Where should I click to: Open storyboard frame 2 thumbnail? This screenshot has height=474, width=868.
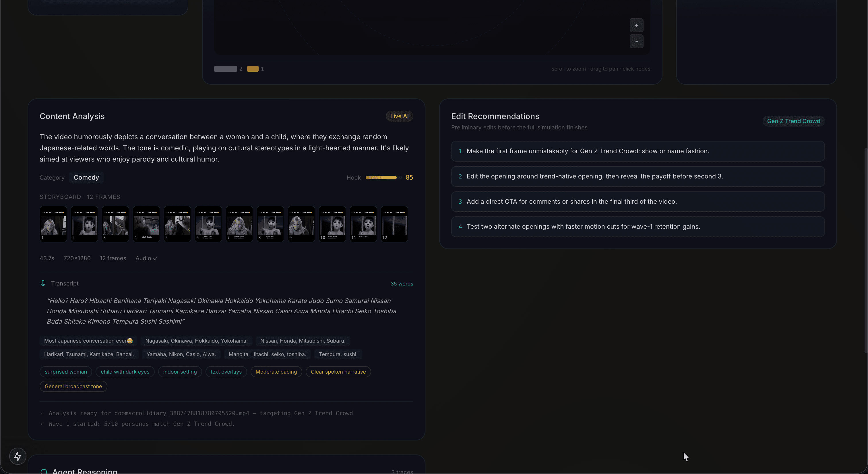[x=84, y=224]
